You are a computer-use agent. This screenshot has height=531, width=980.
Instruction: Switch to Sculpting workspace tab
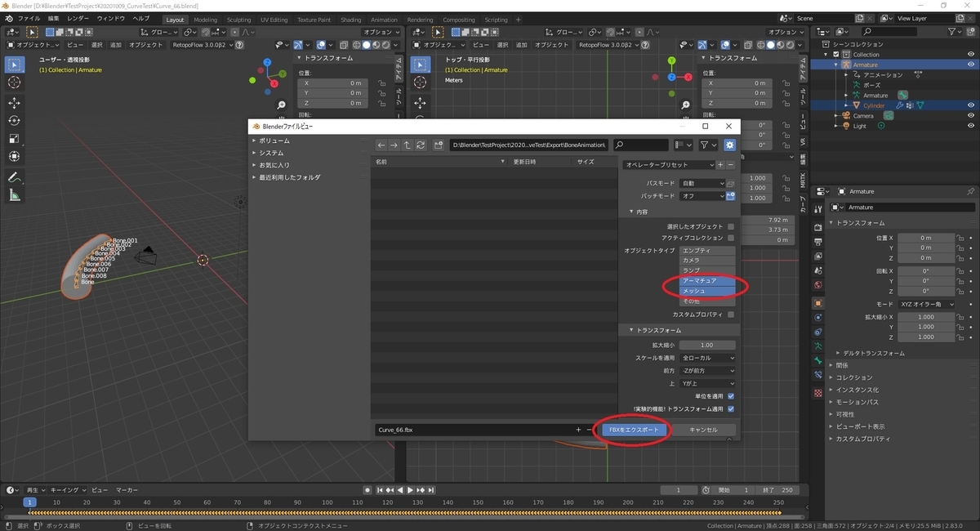pyautogui.click(x=239, y=20)
